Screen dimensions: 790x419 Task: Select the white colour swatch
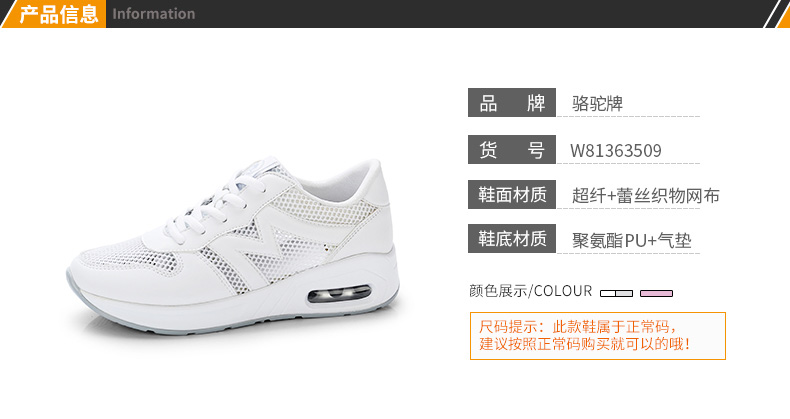(616, 293)
